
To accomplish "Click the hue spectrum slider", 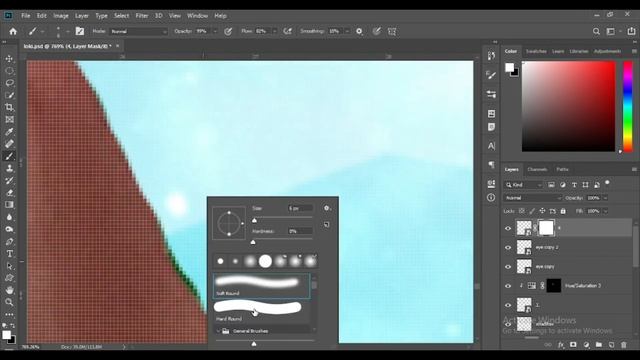I will (628, 107).
